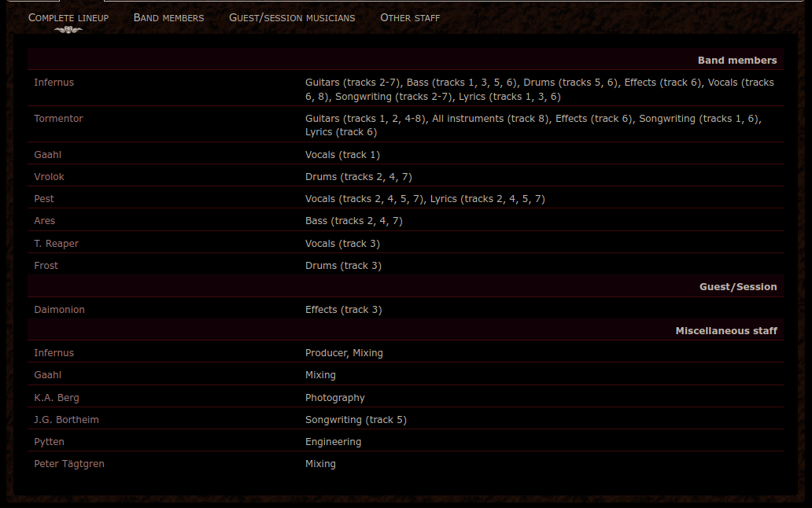
Task: Select the 'Drums (track 3)' role text
Action: click(x=343, y=265)
